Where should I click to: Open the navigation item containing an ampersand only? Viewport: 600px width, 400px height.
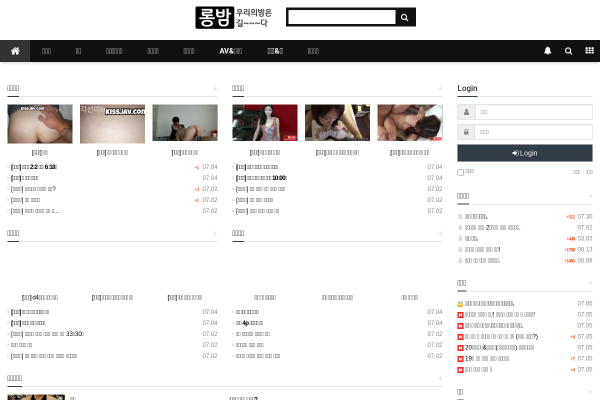(x=275, y=51)
